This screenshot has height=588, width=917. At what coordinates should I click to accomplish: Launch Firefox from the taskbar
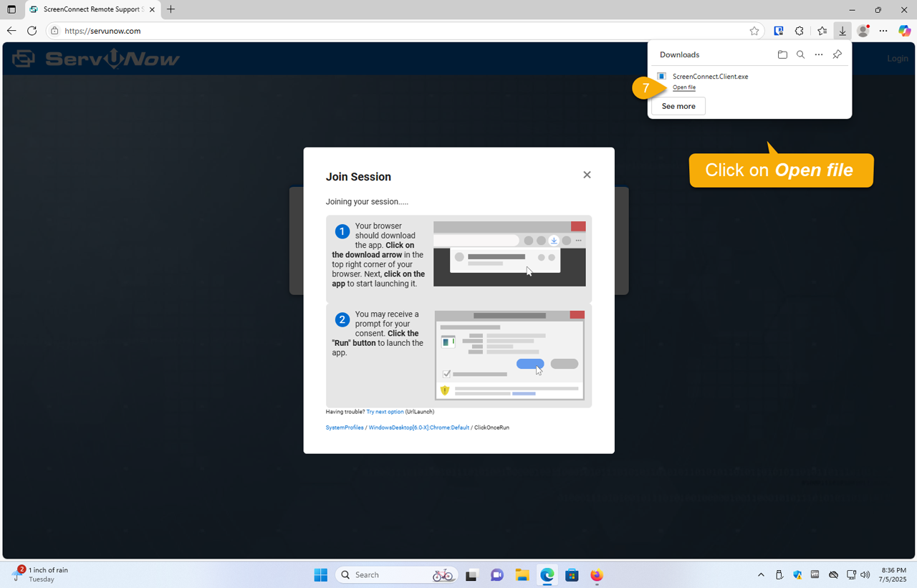(597, 575)
